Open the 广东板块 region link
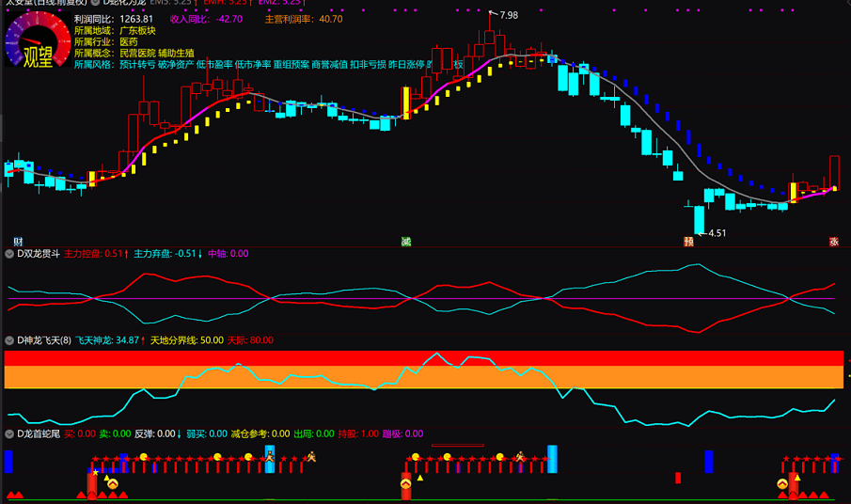 [x=138, y=30]
